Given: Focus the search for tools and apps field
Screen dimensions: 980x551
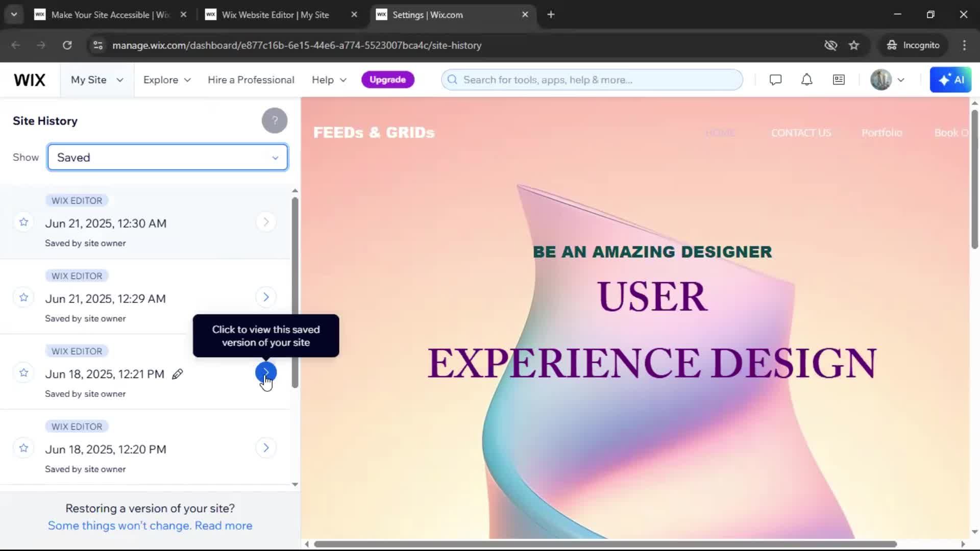Looking at the screenshot, I should (592, 80).
